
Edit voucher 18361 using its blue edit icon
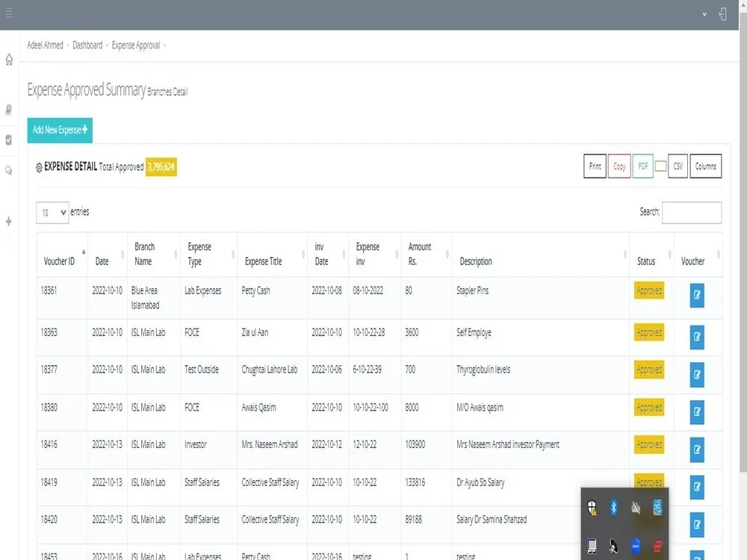tap(695, 295)
